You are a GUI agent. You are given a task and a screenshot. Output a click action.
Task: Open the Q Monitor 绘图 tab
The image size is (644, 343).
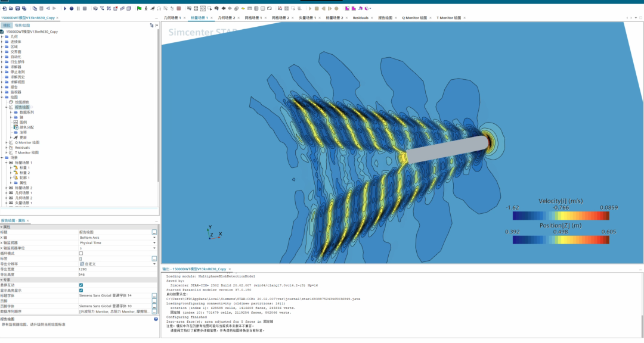pyautogui.click(x=414, y=18)
